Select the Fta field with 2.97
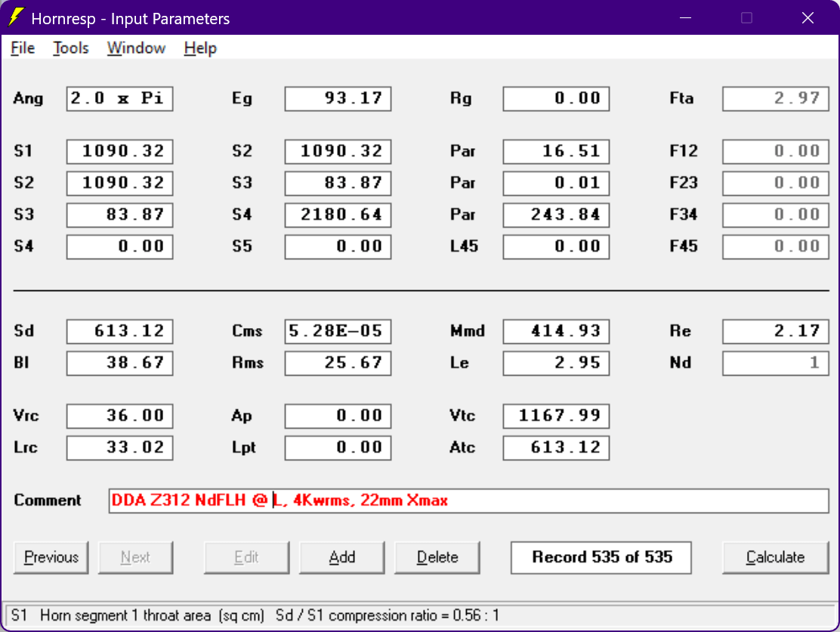Image resolution: width=840 pixels, height=632 pixels. tap(776, 98)
